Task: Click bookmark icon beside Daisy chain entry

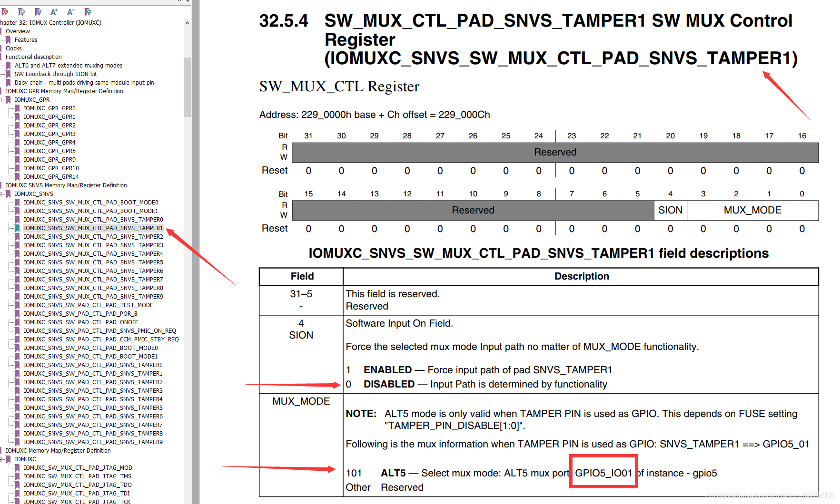Action: point(8,83)
